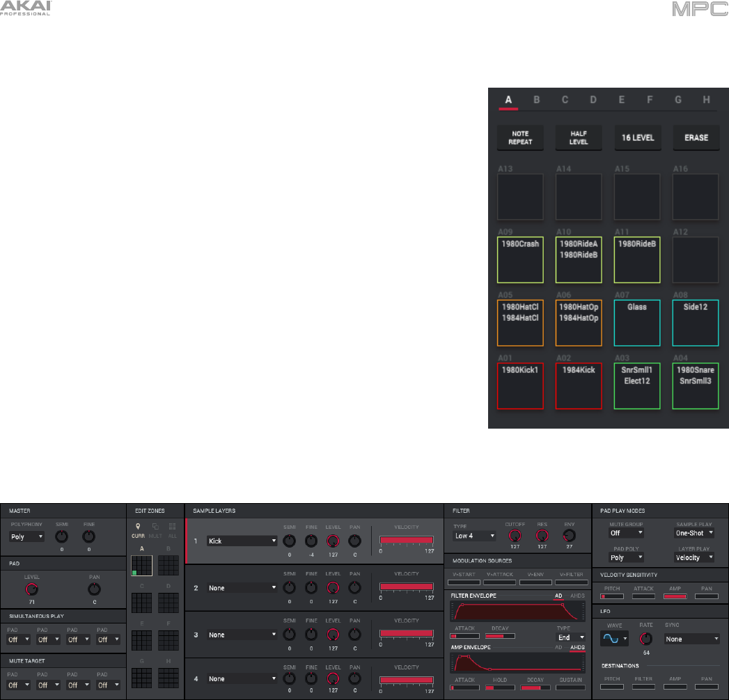Click the V>START modulation field
Image resolution: width=729 pixels, height=700 pixels.
coord(464,582)
